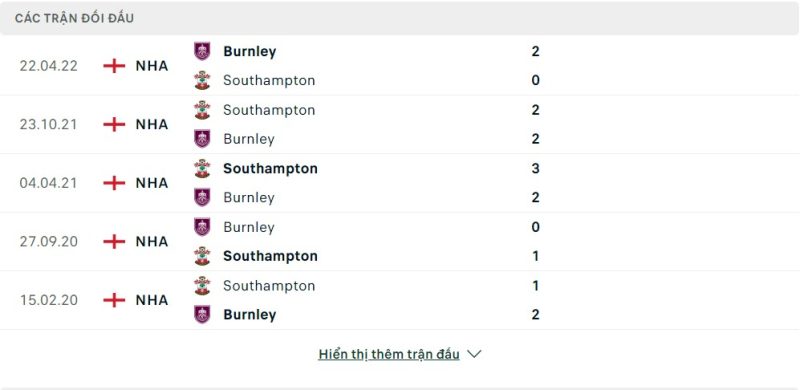Click Southampton crest in 22.04.22 match
Screen dimensions: 800x390
(202, 80)
